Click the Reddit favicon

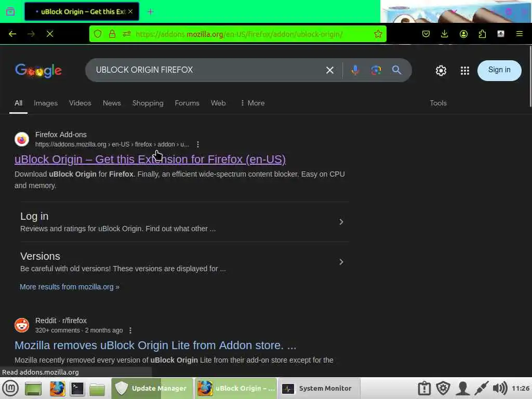point(22,325)
